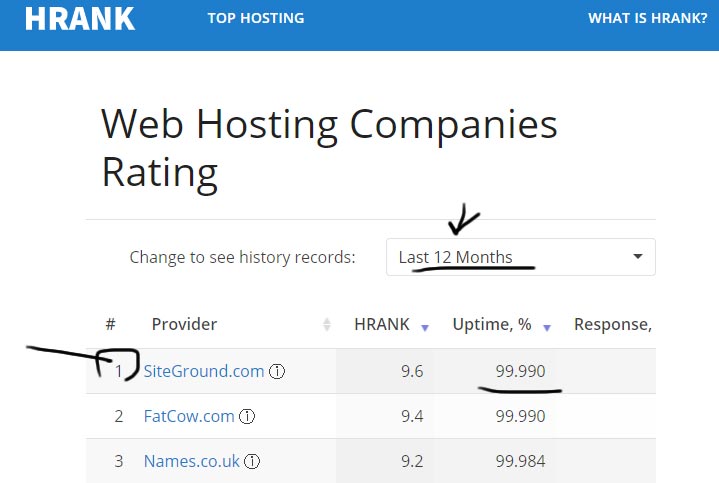
Task: Sort by Uptime using its arrow
Action: [x=547, y=328]
